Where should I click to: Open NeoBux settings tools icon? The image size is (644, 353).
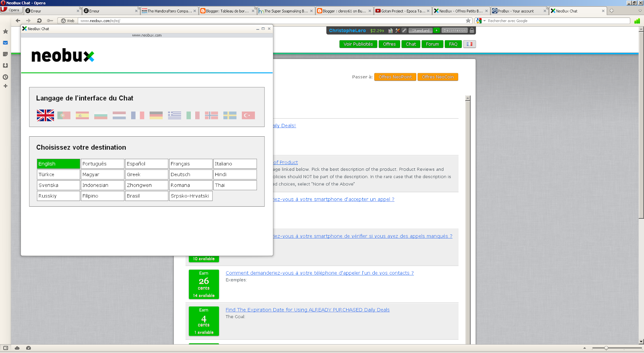397,31
